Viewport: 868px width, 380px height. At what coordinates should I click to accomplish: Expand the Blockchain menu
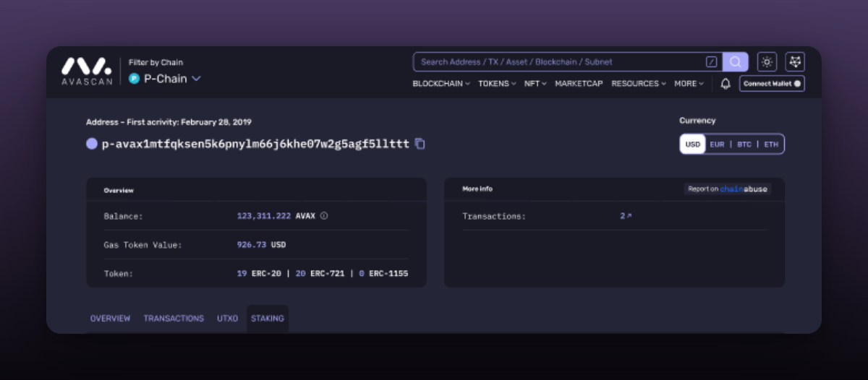441,84
